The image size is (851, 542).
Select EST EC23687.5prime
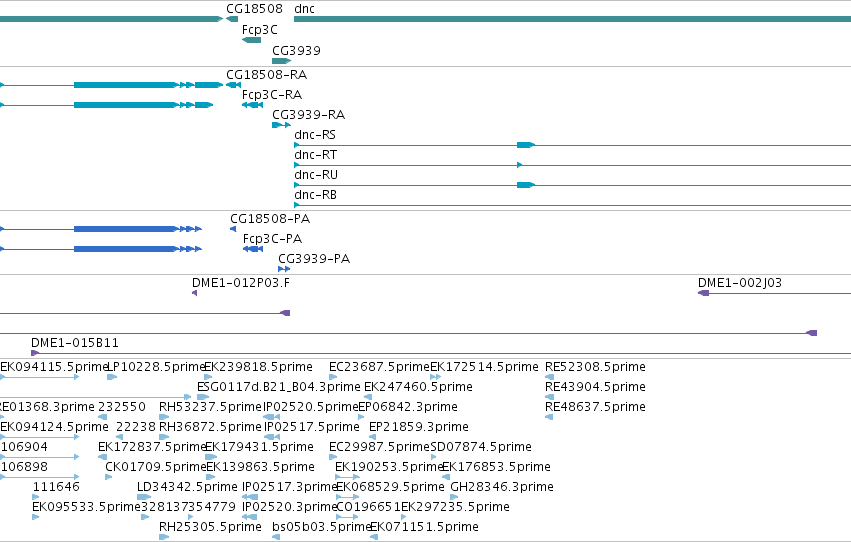[x=379, y=367]
